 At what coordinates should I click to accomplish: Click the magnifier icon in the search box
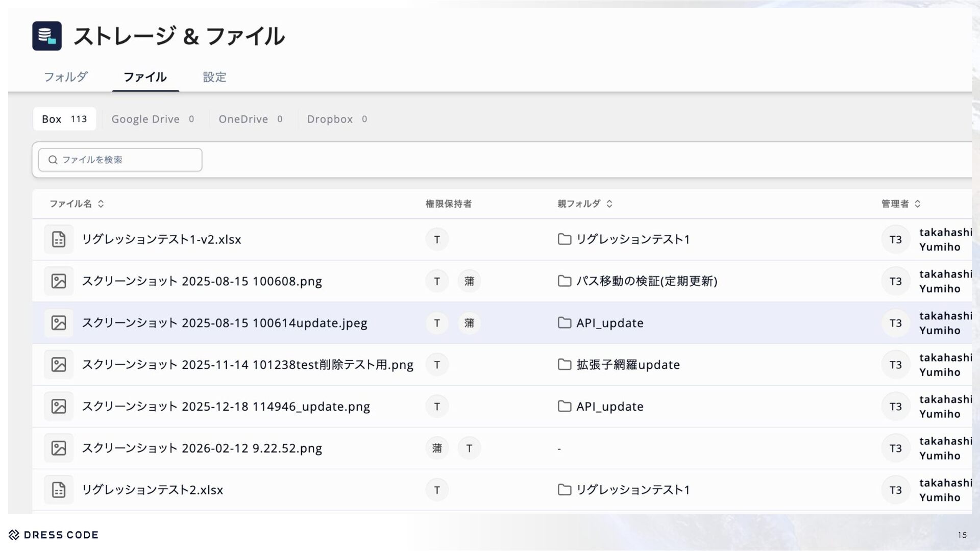[x=53, y=160]
